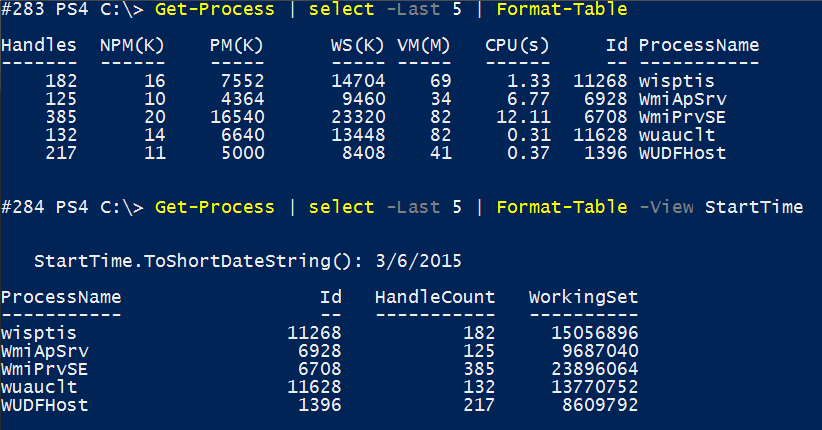
Task: Click the WorkingSet column header
Action: [x=583, y=297]
